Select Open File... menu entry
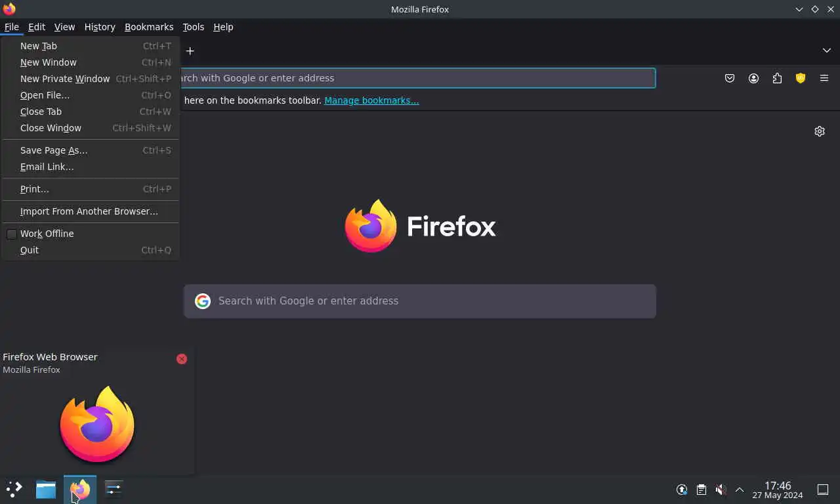Viewport: 840px width, 504px height. pos(91,95)
